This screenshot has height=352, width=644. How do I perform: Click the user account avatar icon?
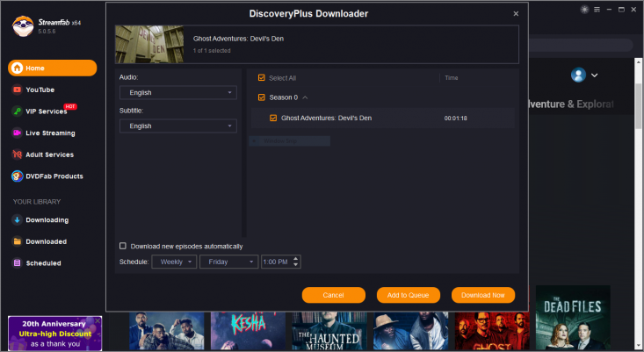pos(578,75)
